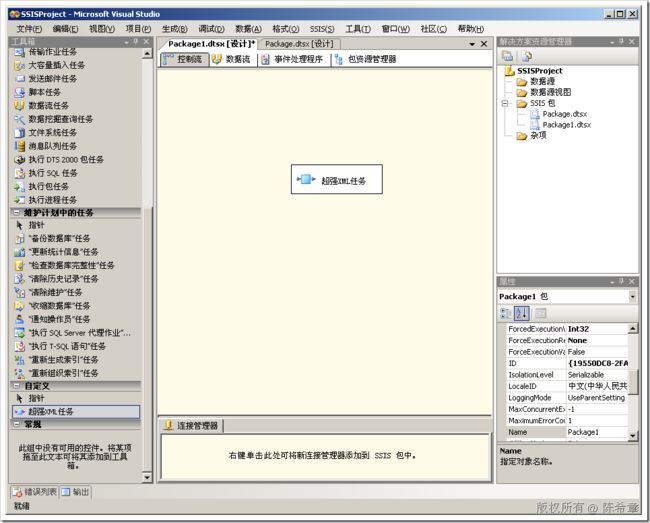Select the 脚本任务 toolbox icon
This screenshot has height=523, width=650.
point(19,92)
